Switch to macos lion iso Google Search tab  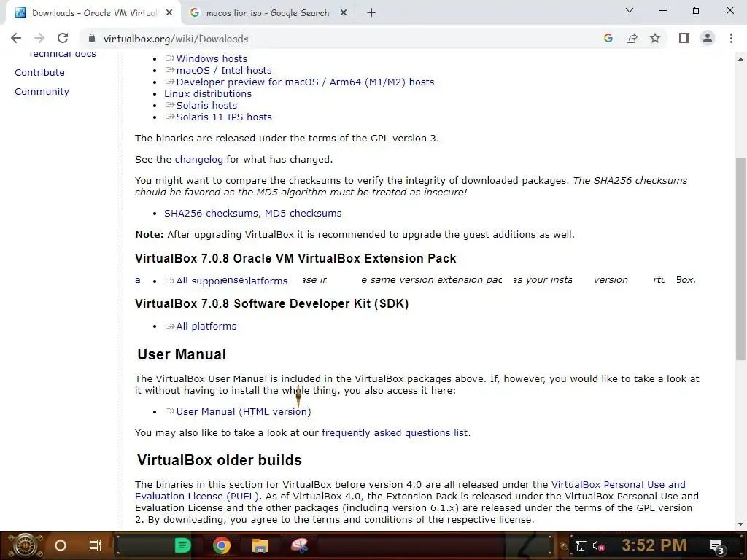tap(267, 13)
